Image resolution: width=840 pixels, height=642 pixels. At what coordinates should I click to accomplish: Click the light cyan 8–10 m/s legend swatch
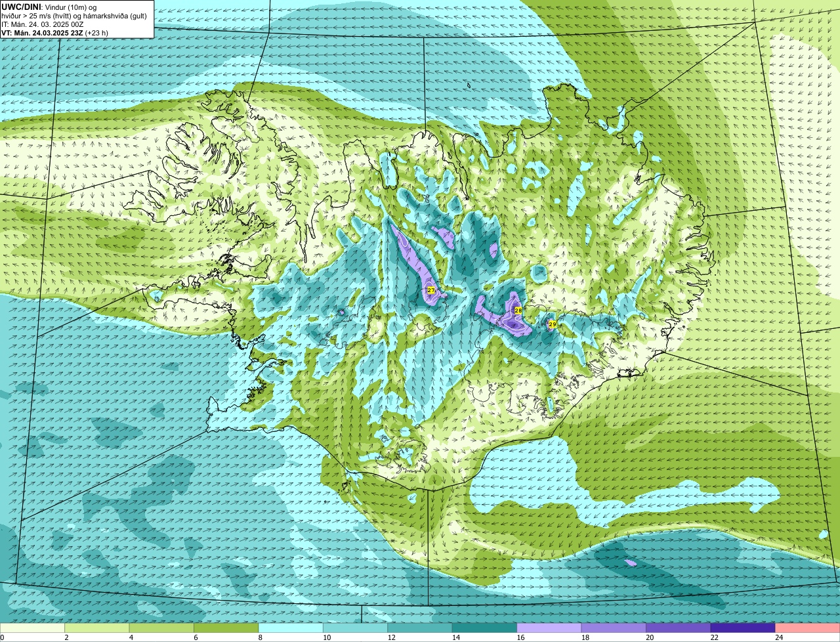pos(291,628)
